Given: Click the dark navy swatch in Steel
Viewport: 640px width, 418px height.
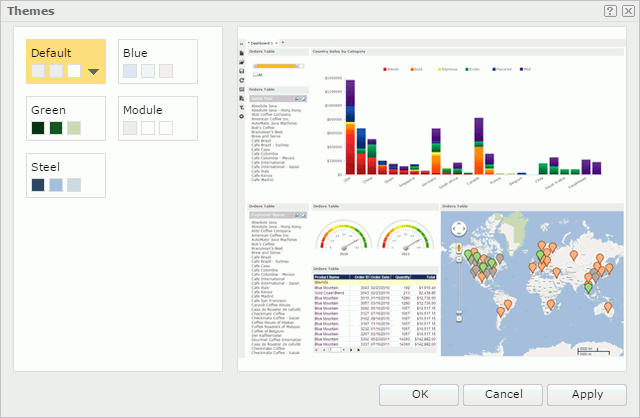Looking at the screenshot, I should point(38,185).
